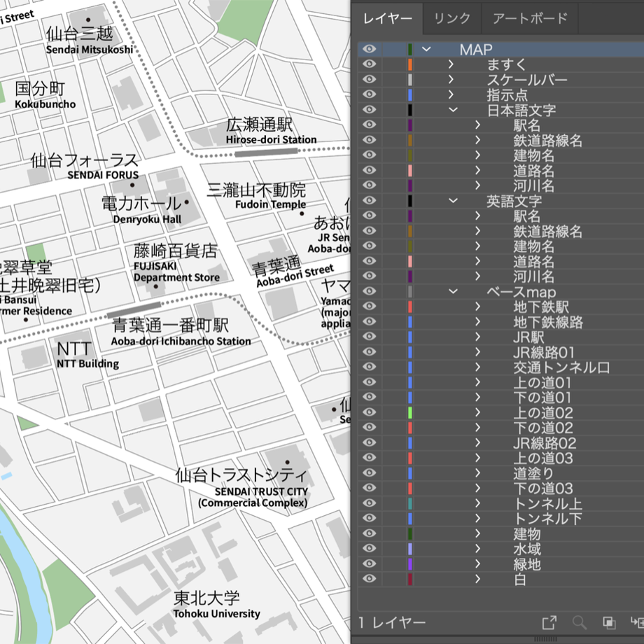Viewport: 644px width, 644px height.
Task: Toggle visibility of the 水域 layer
Action: [369, 548]
